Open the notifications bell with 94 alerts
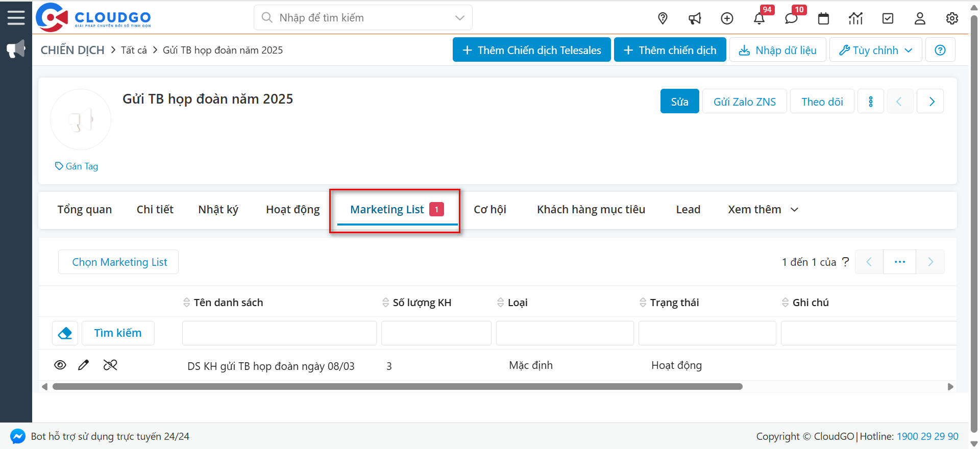Viewport: 980px width, 449px height. [759, 19]
